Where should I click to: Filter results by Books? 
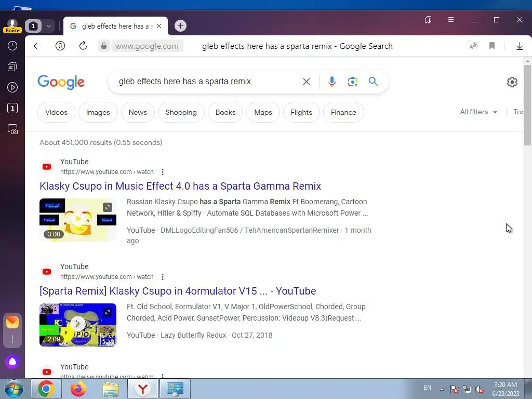225,112
